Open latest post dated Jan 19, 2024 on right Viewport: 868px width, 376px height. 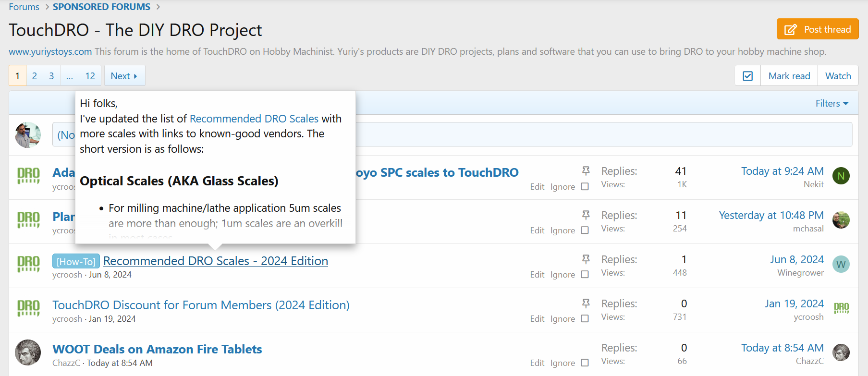click(794, 303)
